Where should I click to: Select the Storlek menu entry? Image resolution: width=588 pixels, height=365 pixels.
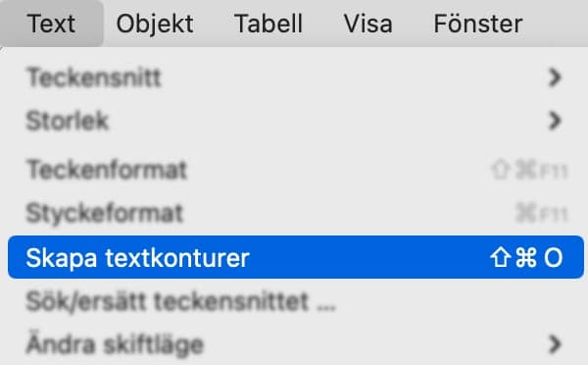click(x=296, y=121)
